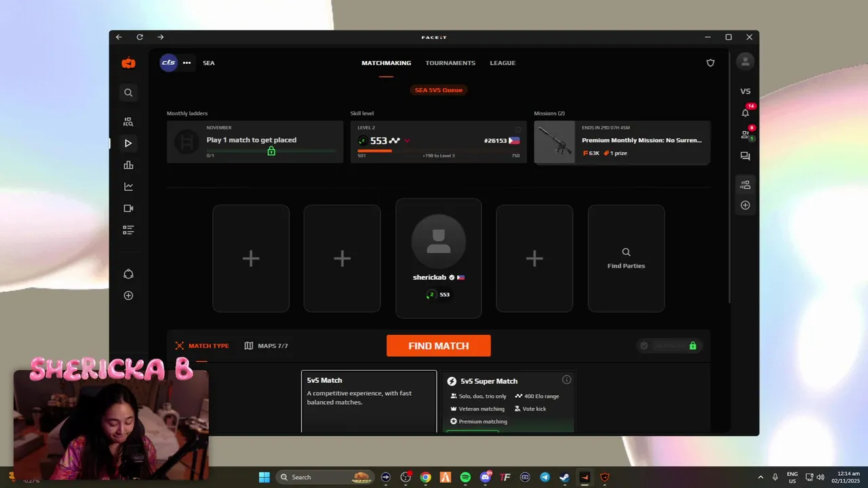Go back with the left arrow

pyautogui.click(x=119, y=37)
